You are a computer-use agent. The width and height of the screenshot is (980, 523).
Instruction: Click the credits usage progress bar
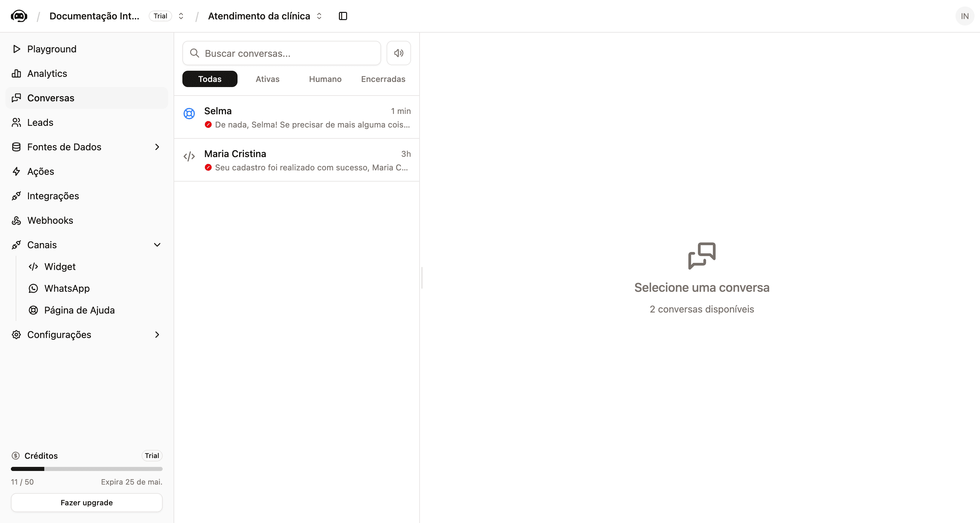[87, 469]
